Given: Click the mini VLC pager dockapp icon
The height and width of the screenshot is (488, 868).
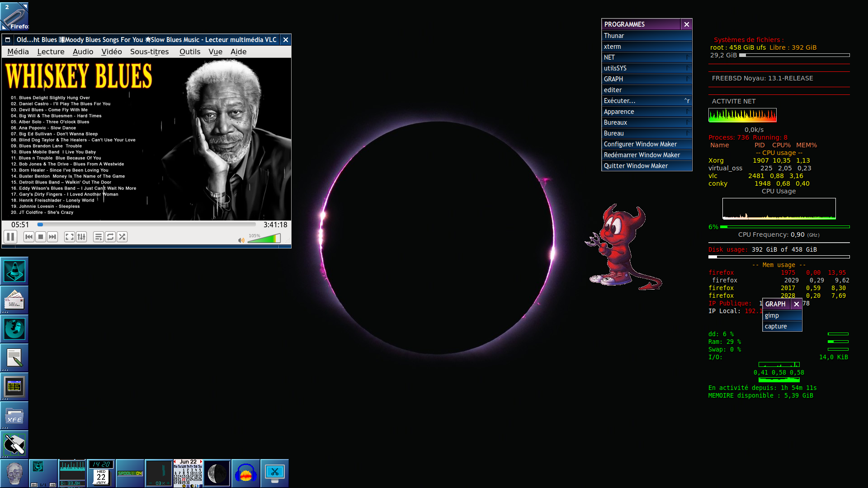Looking at the screenshot, I should point(38,467).
